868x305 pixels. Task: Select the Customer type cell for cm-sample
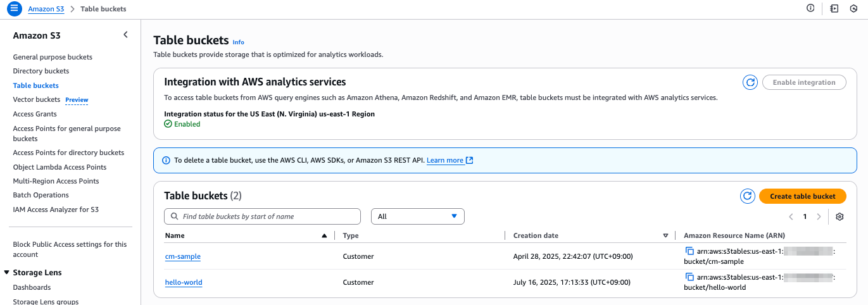pos(358,256)
